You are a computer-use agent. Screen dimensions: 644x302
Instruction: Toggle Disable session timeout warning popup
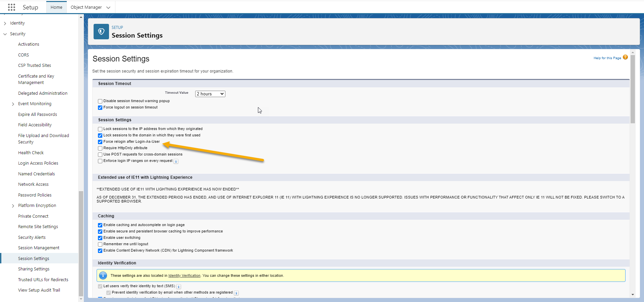[x=100, y=101]
